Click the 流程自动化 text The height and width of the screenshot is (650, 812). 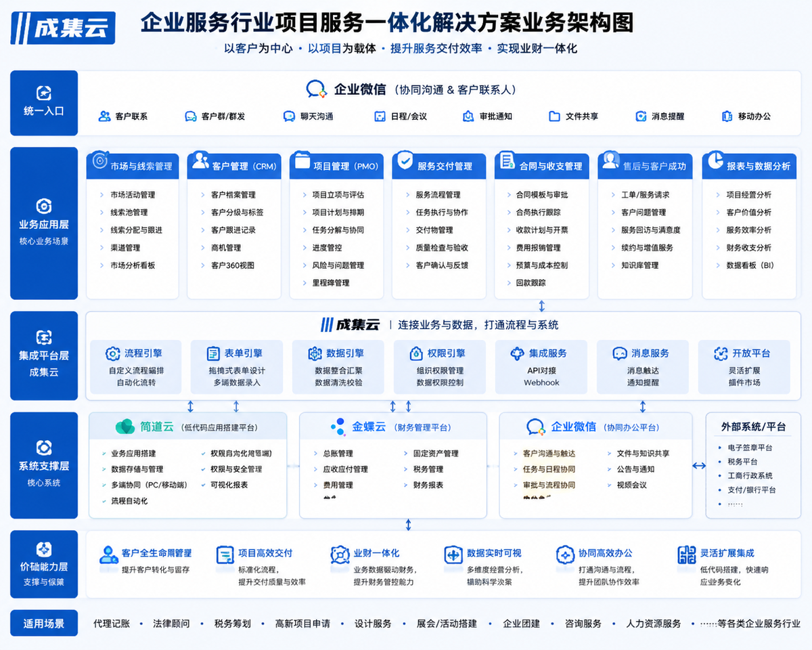coord(129,501)
